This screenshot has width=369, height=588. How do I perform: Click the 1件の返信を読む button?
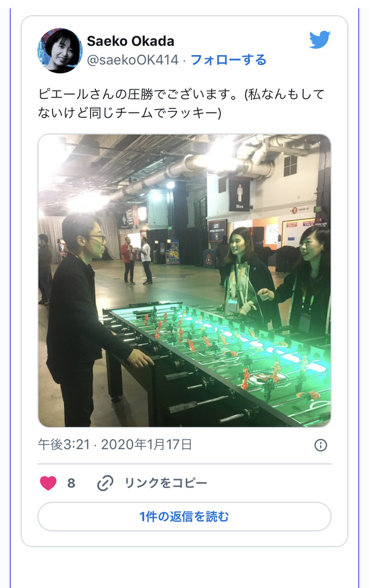tap(184, 517)
